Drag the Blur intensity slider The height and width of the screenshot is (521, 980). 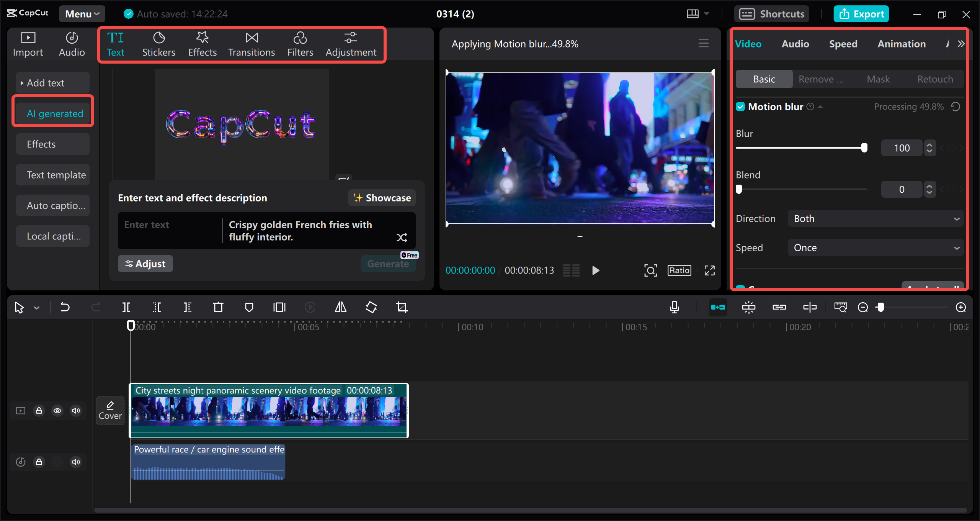tap(863, 147)
